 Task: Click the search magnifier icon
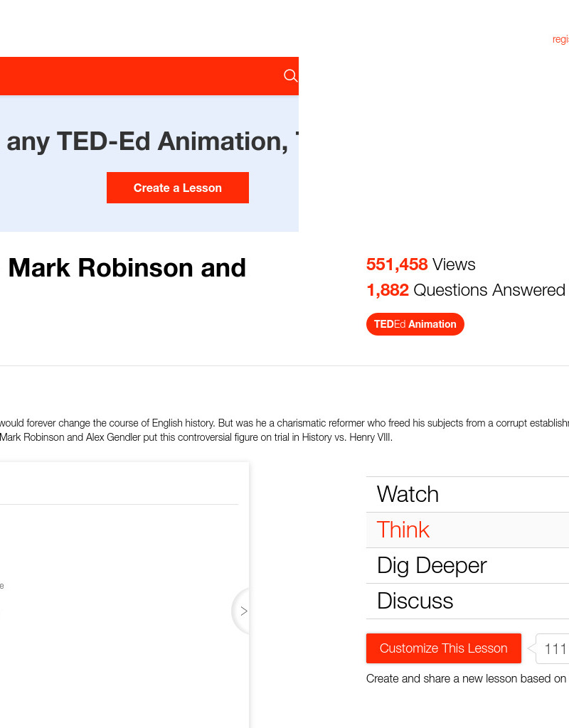click(x=290, y=76)
